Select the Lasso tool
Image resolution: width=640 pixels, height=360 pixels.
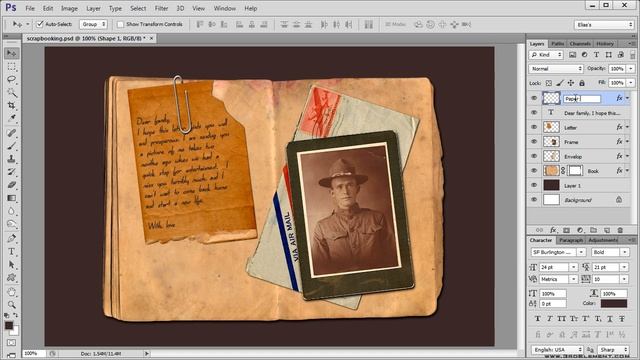tap(11, 80)
